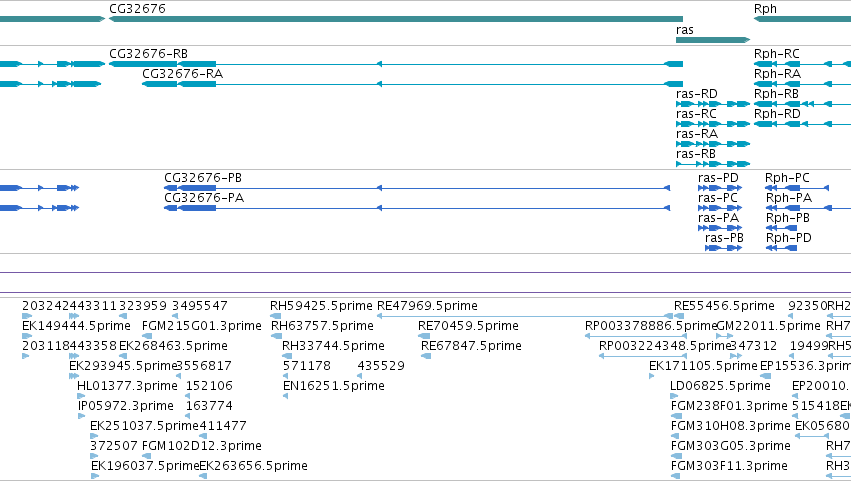Click the 411477 EST label
851x481 pixels.
pos(223,427)
